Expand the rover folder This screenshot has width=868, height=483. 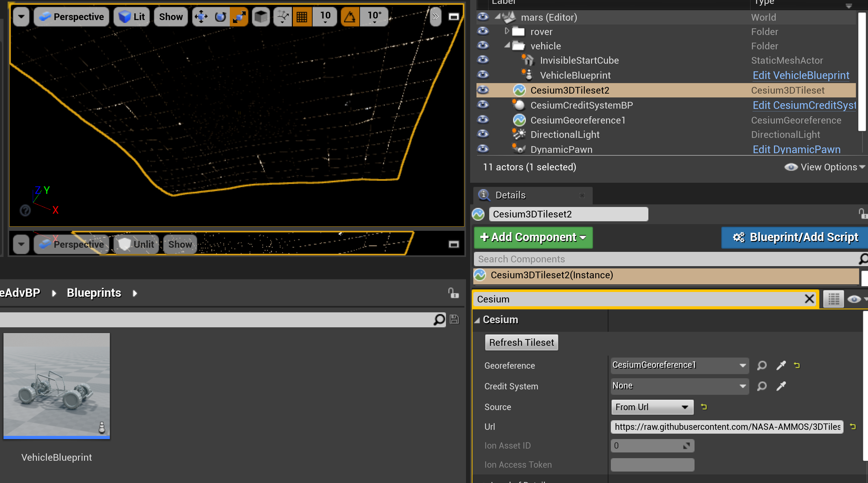506,31
